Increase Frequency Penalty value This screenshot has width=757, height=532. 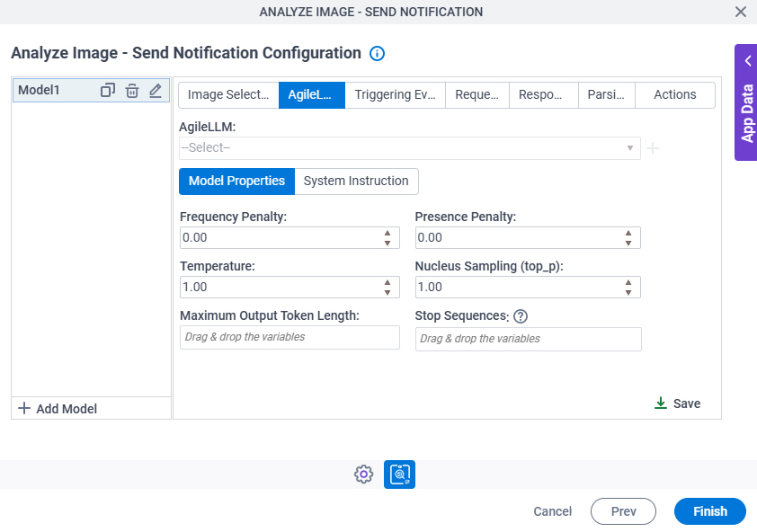pos(387,233)
